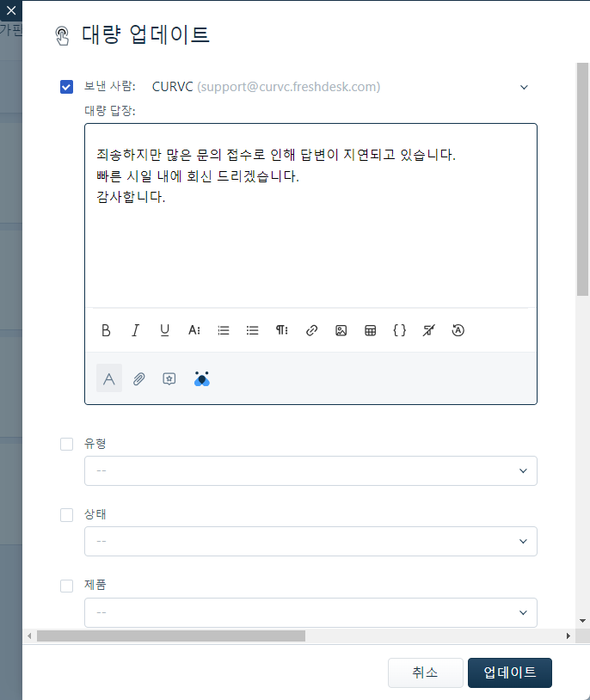Apply Bold formatting in reply editor
The width and height of the screenshot is (590, 700).
(106, 330)
